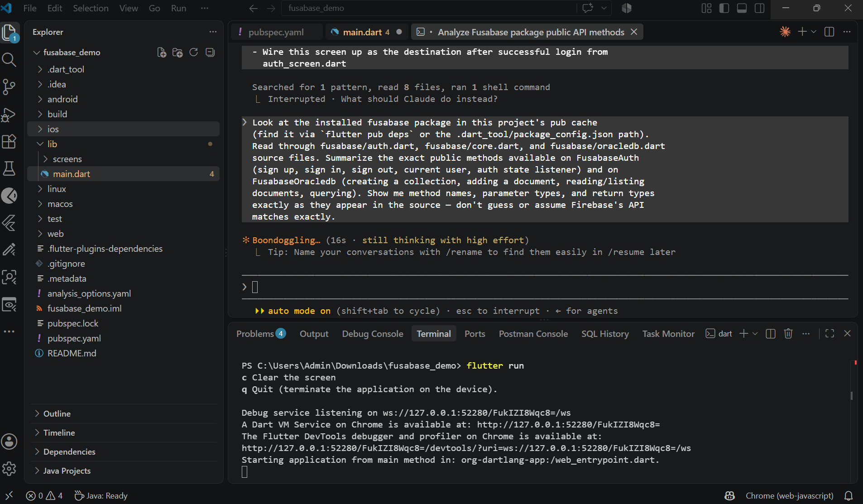
Task: Open Copilot status icon in status bar
Action: coord(729,496)
